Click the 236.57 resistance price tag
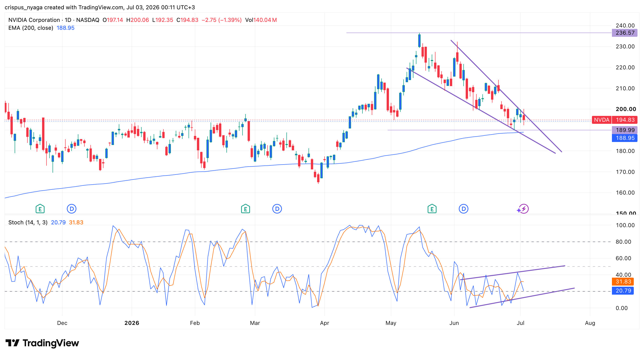Screen dimensions: 644x357 tap(624, 33)
